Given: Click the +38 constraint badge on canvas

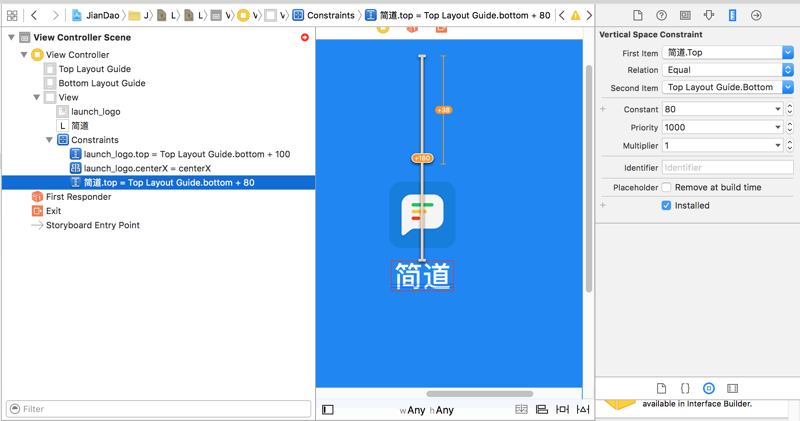Looking at the screenshot, I should pyautogui.click(x=443, y=110).
